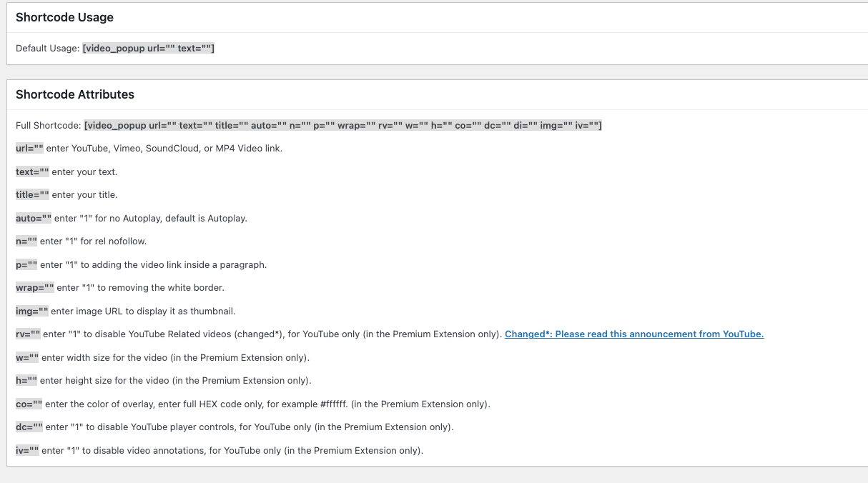
Task: Click the rv="" attribute code in the list
Action: pos(28,334)
